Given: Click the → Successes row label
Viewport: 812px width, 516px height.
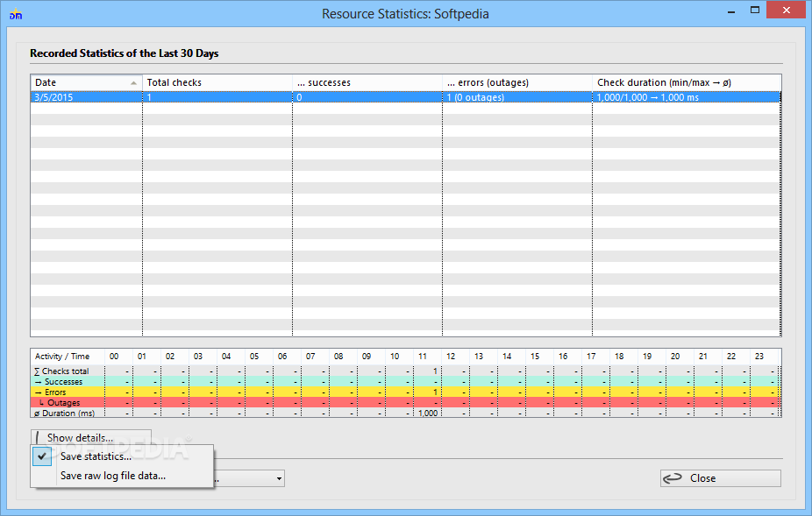Looking at the screenshot, I should pos(59,382).
